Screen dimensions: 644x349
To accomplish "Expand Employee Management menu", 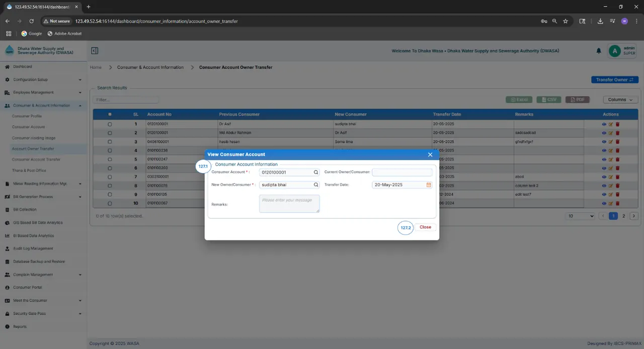I will [x=43, y=93].
